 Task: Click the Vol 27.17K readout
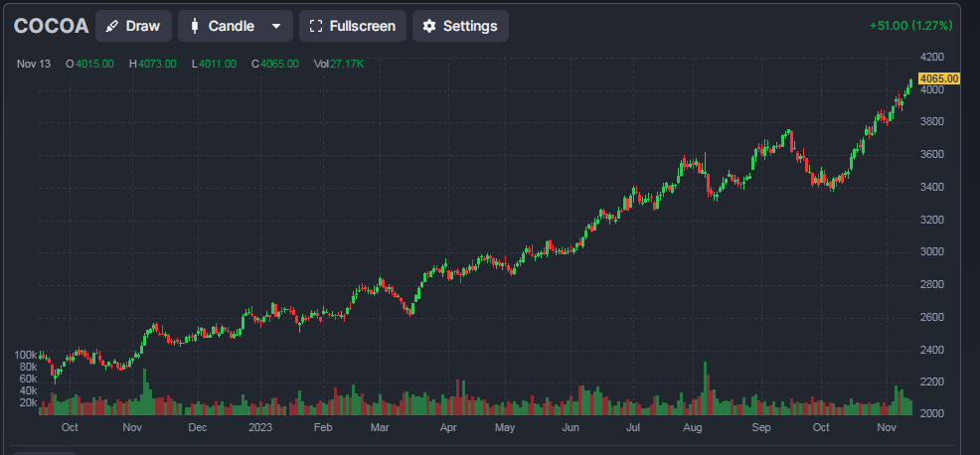point(339,64)
